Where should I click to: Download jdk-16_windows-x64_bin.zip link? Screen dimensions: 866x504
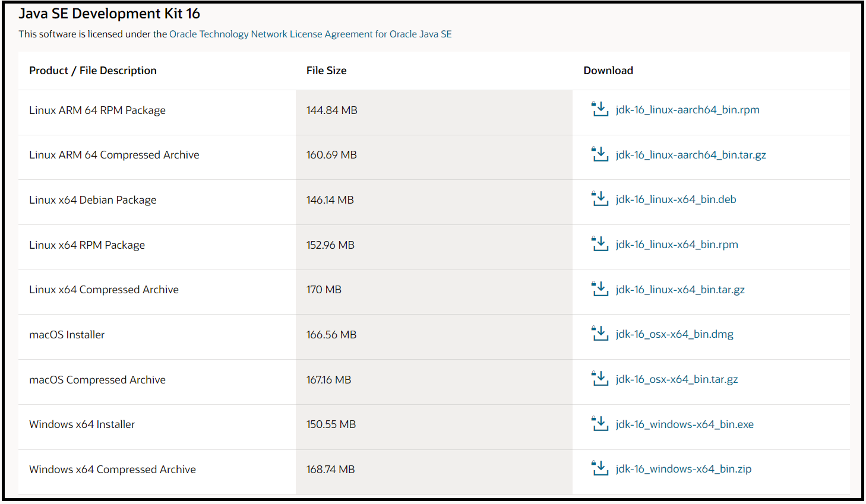(x=684, y=469)
